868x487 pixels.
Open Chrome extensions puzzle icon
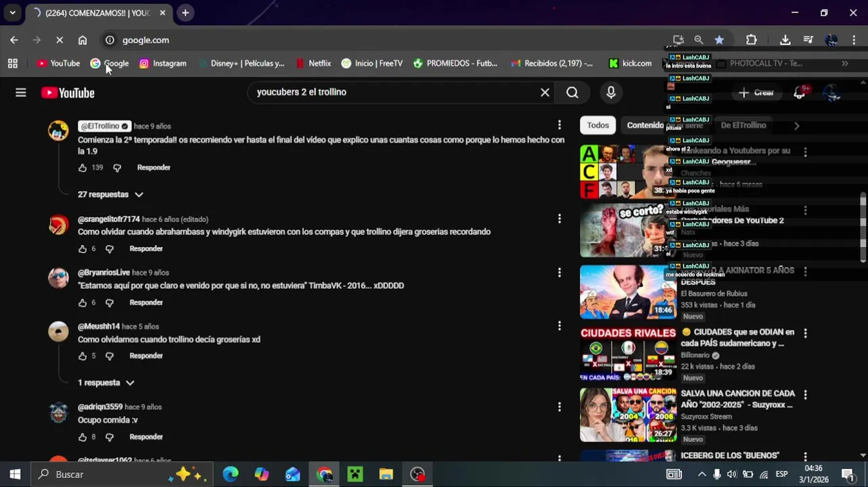click(751, 40)
